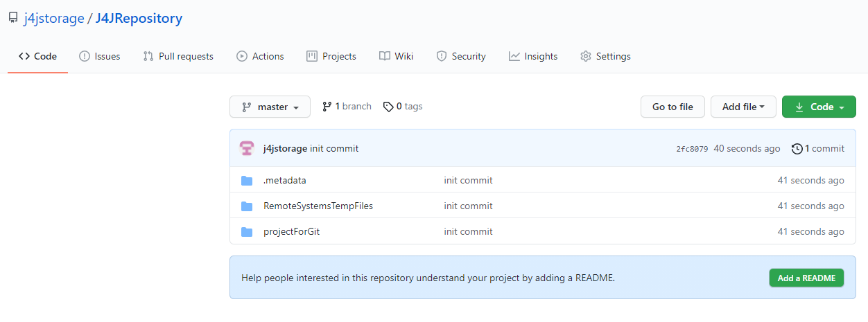Click the tag icon next to 0 tags
This screenshot has height=322, width=868.
[x=388, y=107]
